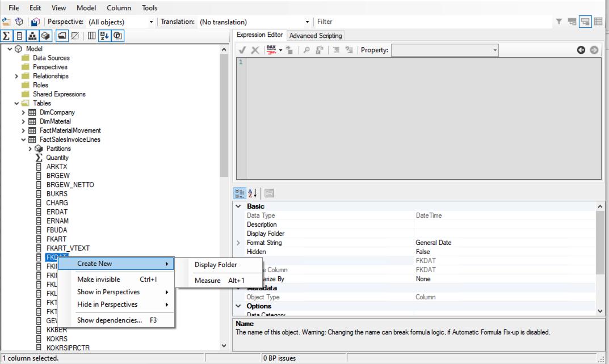Click alphabetical property sort icon
609x364 pixels.
(253, 193)
